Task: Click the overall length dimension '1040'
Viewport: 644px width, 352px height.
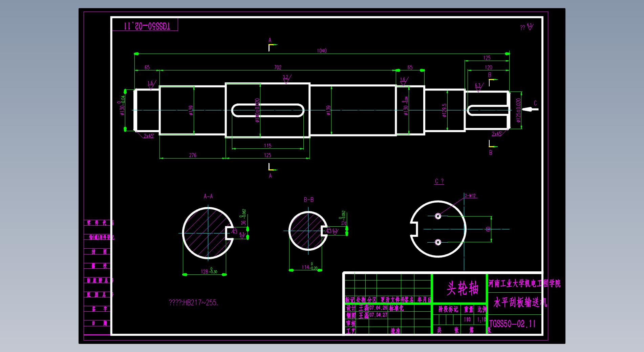Action: point(322,51)
